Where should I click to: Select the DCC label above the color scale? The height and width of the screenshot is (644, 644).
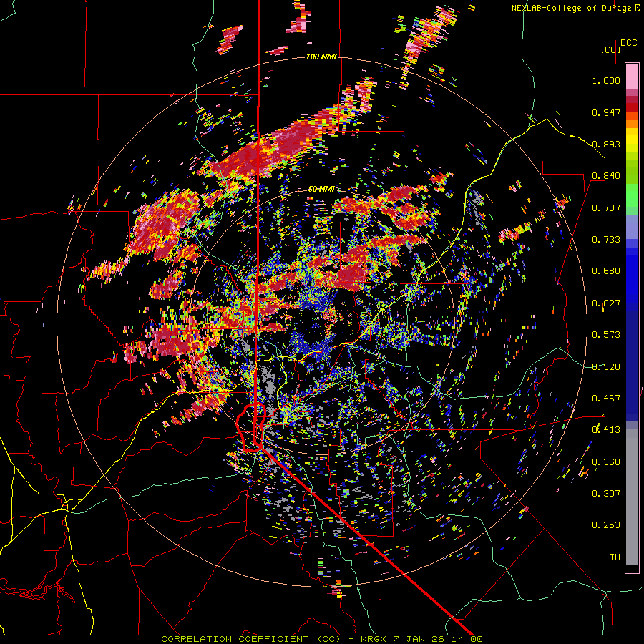click(628, 43)
